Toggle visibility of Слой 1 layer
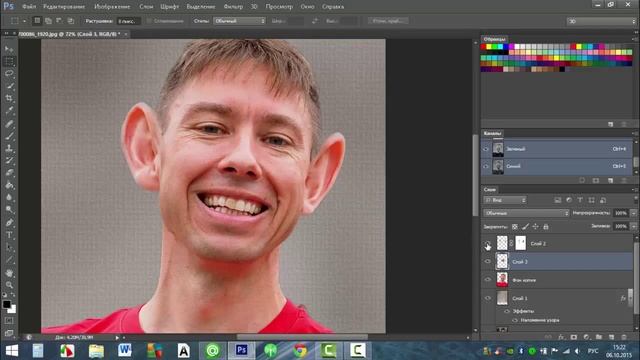 coord(488,298)
